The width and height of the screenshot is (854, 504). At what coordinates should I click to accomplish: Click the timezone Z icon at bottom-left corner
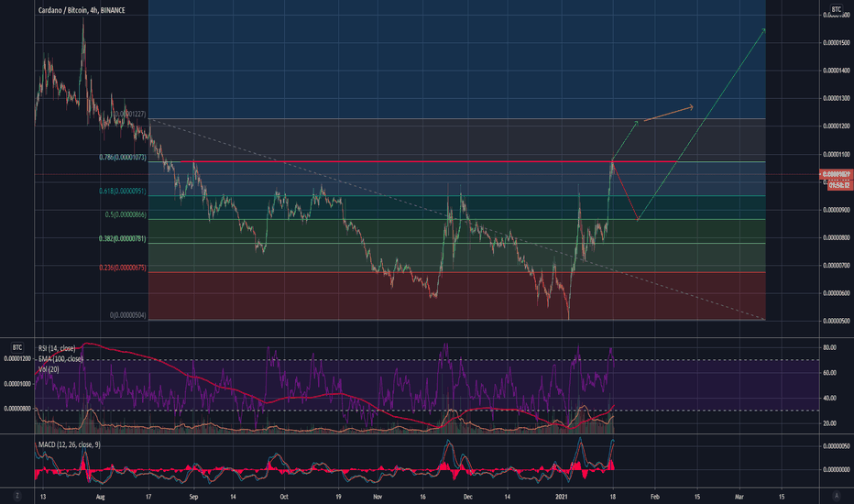point(17,495)
